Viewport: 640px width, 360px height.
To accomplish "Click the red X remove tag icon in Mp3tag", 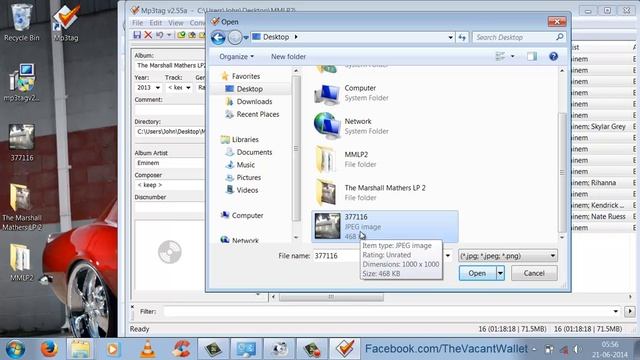I will [148, 35].
